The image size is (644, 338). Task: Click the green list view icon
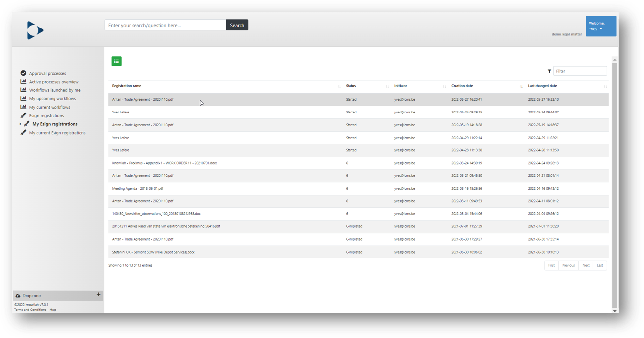pos(116,61)
